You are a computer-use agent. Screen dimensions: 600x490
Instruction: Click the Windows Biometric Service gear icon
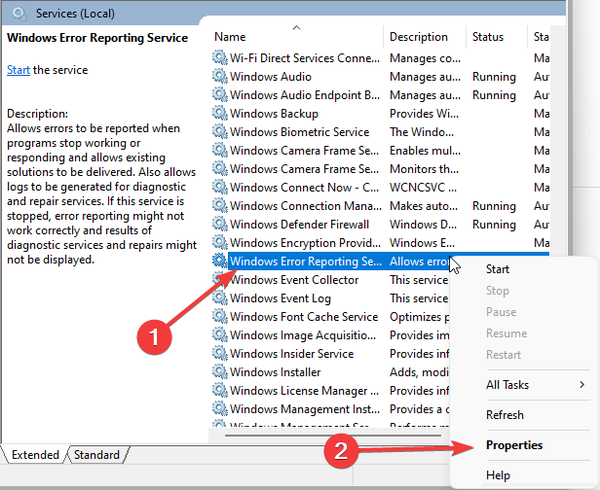(x=219, y=132)
